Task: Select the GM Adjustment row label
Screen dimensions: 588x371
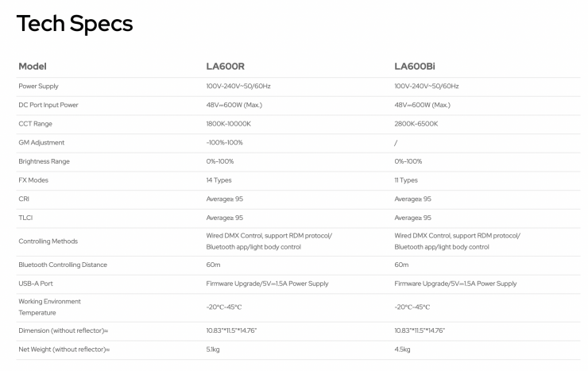Action: pos(41,143)
